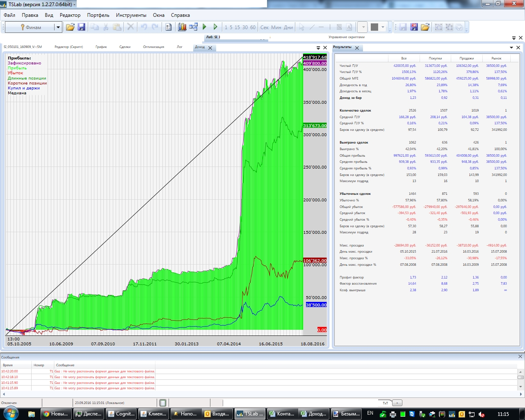Click the document properties icon in toolbar
525x420 pixels.
coord(169,27)
